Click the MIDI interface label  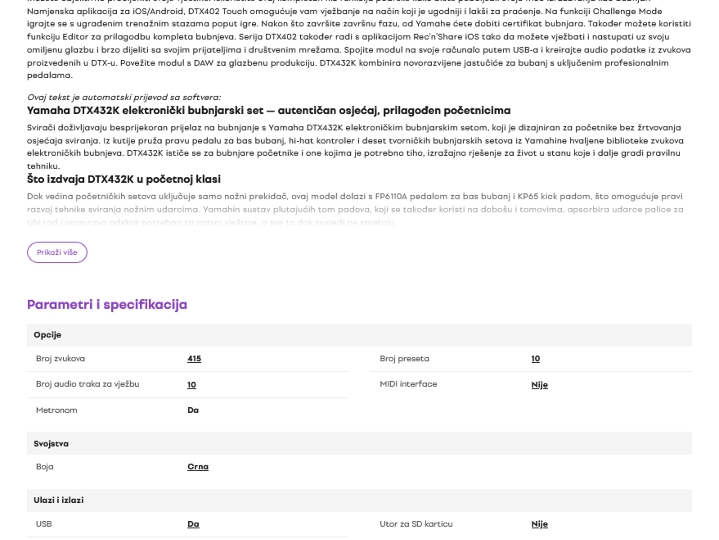click(408, 384)
